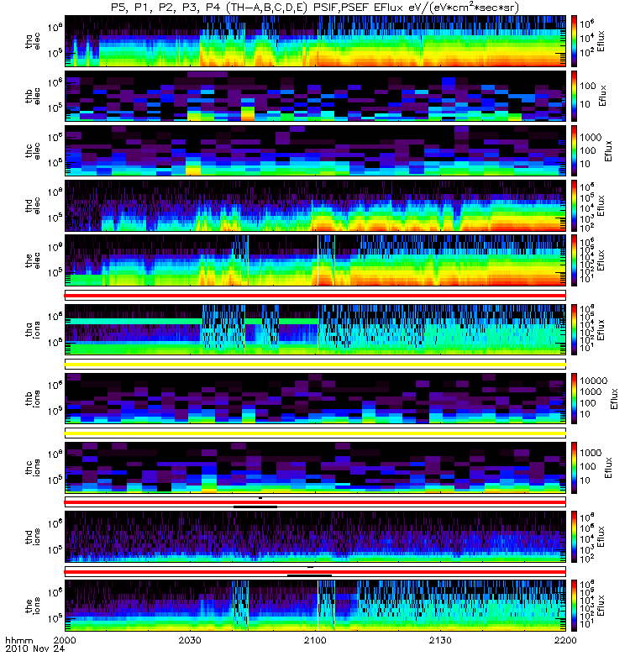Click the 'tha ions' y-axis label
Image resolution: width=630 pixels, height=672 pixels.
pos(33,330)
